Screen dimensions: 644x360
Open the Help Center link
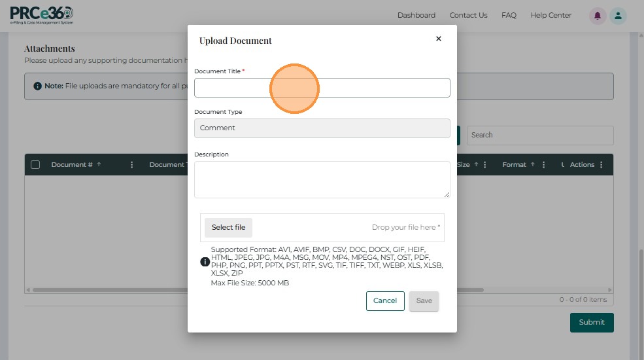click(x=551, y=15)
